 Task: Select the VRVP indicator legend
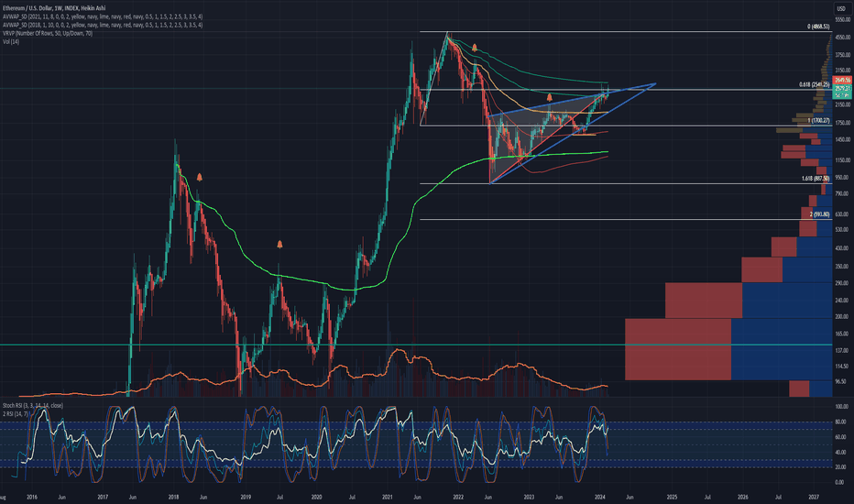point(48,33)
